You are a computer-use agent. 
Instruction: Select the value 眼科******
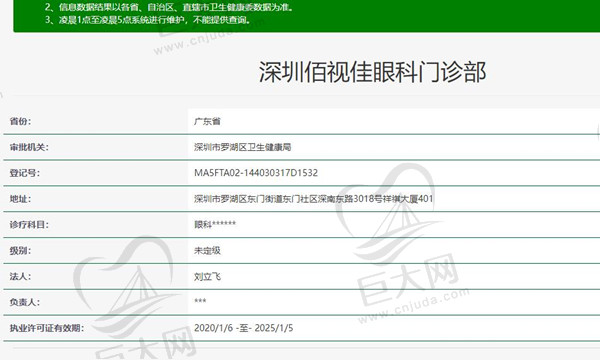point(215,225)
